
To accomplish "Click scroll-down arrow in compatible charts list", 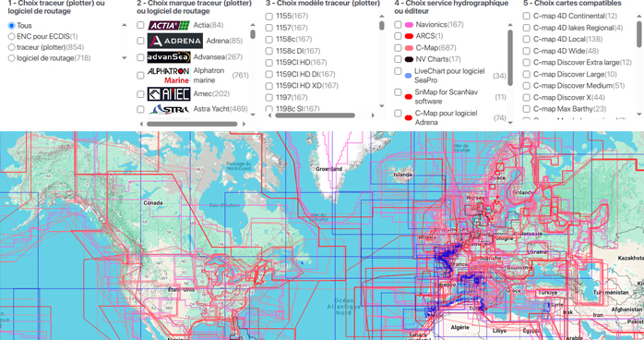I will [x=639, y=115].
